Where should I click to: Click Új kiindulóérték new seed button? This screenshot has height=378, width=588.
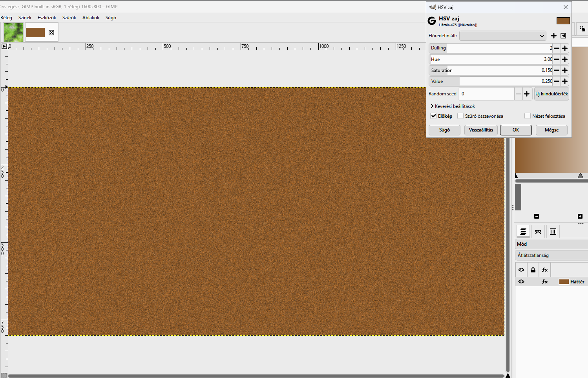pyautogui.click(x=551, y=94)
